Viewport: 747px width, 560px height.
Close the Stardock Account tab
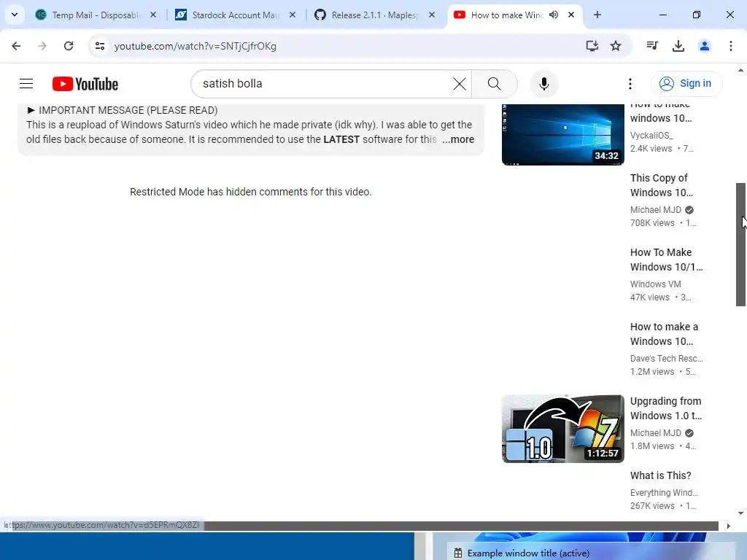tap(293, 15)
